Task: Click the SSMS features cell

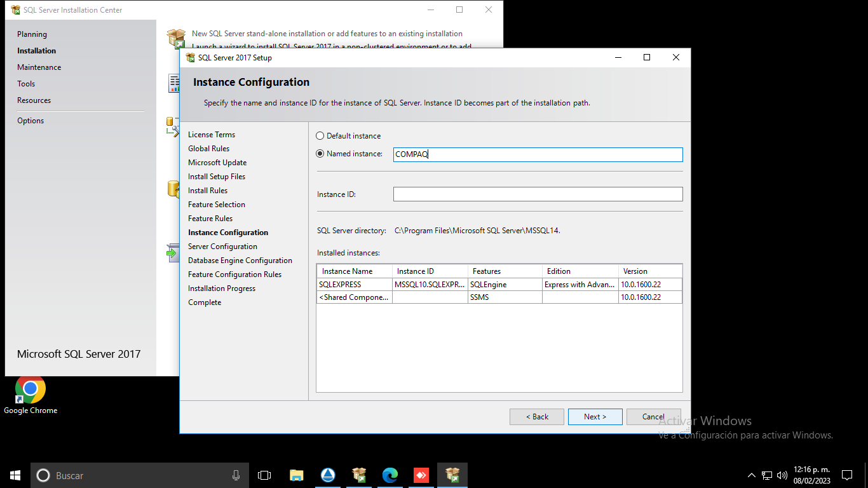Action: (x=505, y=297)
